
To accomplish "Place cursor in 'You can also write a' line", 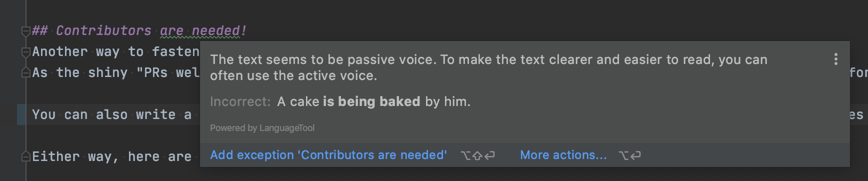I will [112, 115].
